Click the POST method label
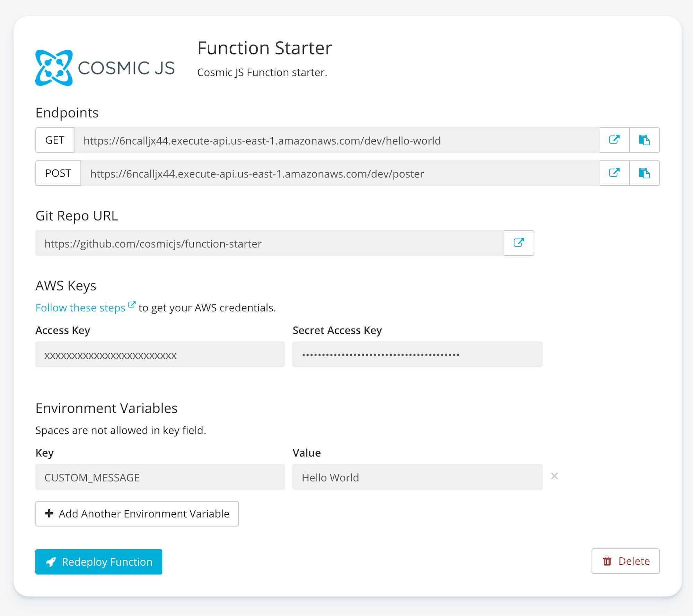 point(58,173)
